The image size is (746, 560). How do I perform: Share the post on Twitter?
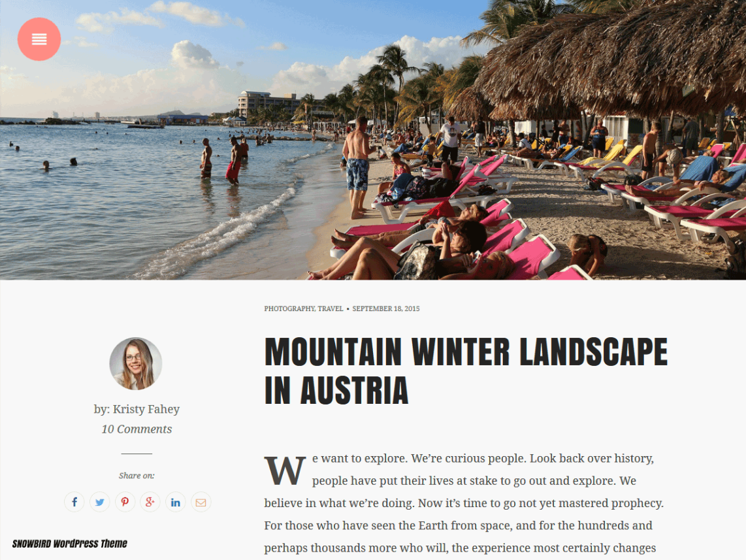99,502
